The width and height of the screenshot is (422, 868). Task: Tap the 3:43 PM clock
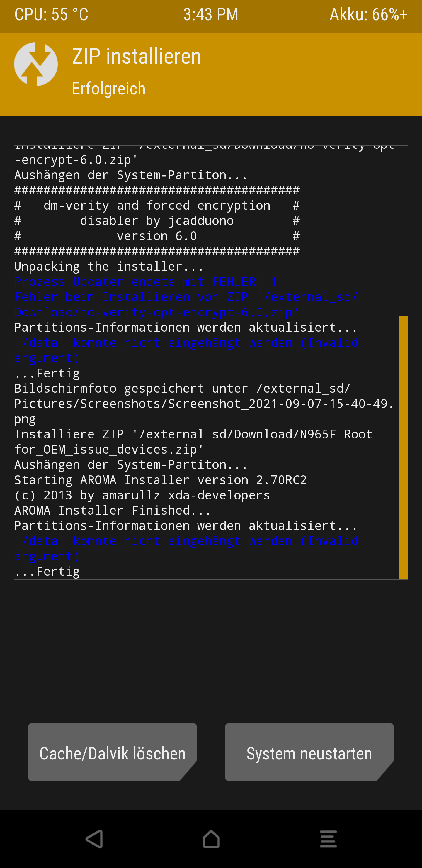[211, 14]
